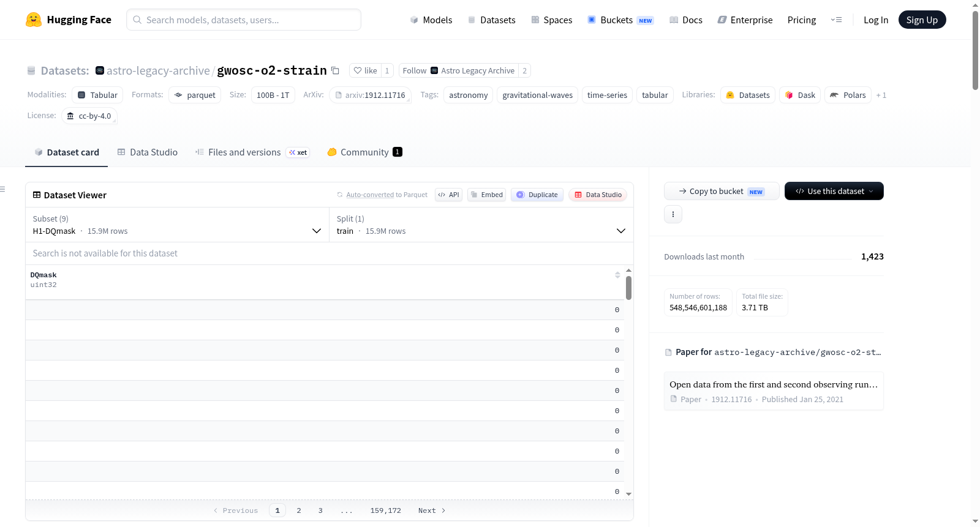
Task: Switch to the Dataset card tab
Action: (66, 152)
